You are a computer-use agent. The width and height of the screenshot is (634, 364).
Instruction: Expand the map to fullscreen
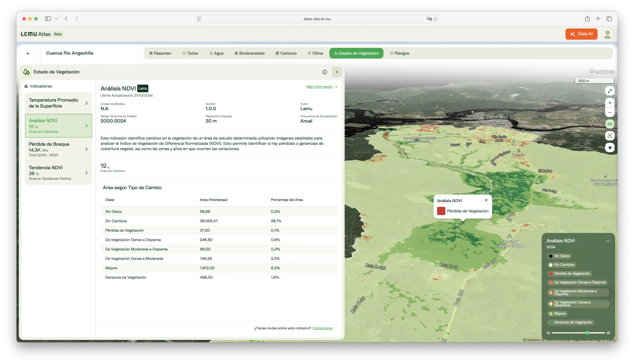coord(610,91)
